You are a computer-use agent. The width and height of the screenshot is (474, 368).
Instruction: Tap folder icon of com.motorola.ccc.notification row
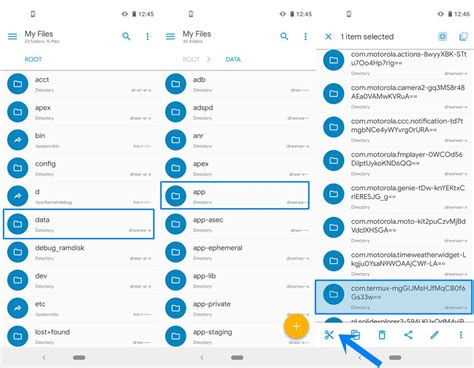coord(334,127)
